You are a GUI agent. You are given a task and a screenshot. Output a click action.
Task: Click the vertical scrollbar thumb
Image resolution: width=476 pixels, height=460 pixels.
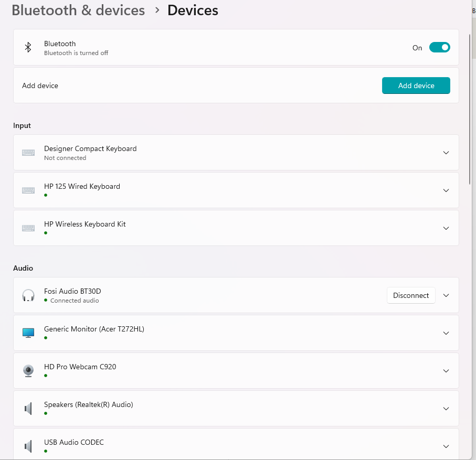click(x=470, y=109)
